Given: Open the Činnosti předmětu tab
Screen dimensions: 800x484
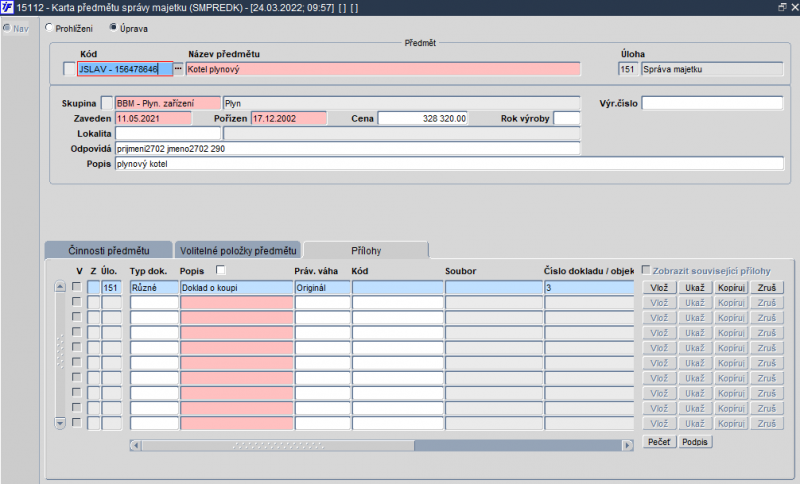Looking at the screenshot, I should [x=108, y=250].
